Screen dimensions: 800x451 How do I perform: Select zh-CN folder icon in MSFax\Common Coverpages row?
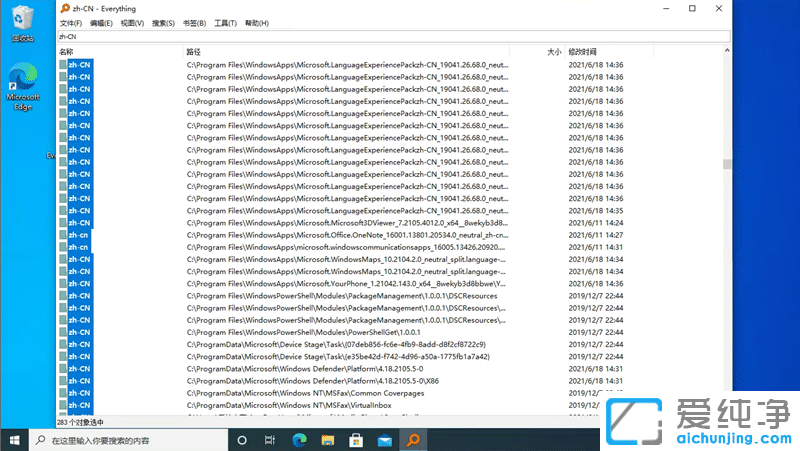[x=63, y=393]
